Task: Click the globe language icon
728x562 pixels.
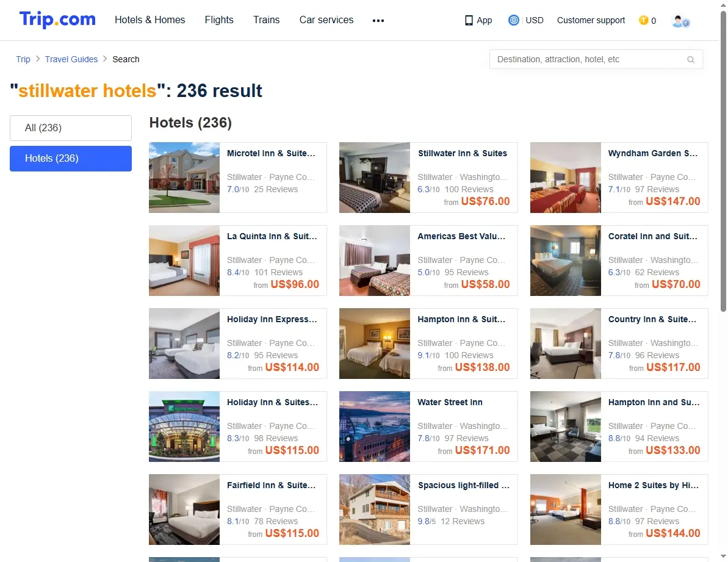Action: point(513,20)
